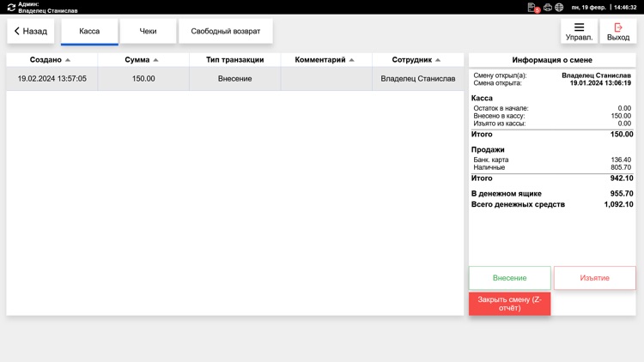The height and width of the screenshot is (362, 644).
Task: Go back with the Назад button
Action: click(30, 31)
